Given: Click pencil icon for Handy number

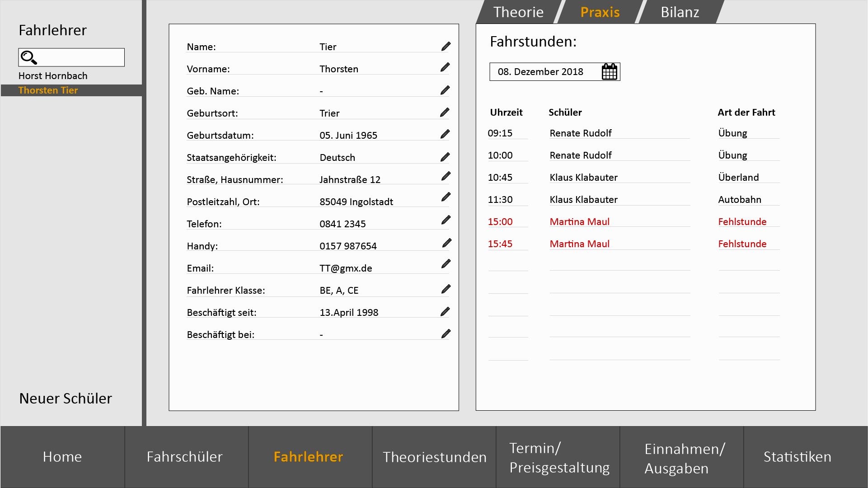Looking at the screenshot, I should (x=446, y=243).
